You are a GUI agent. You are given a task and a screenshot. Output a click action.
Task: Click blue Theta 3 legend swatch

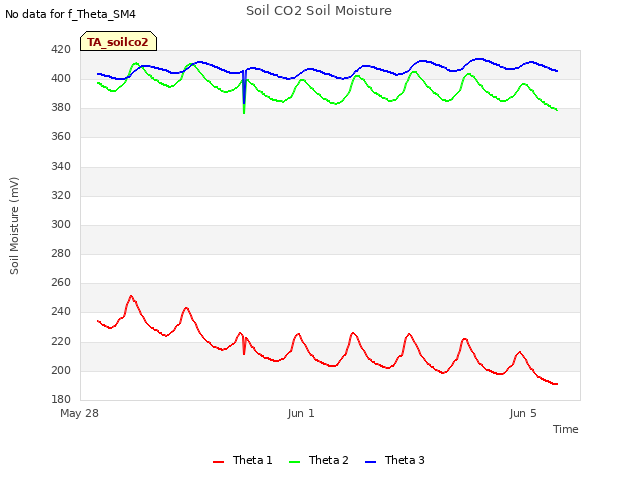coord(371,462)
